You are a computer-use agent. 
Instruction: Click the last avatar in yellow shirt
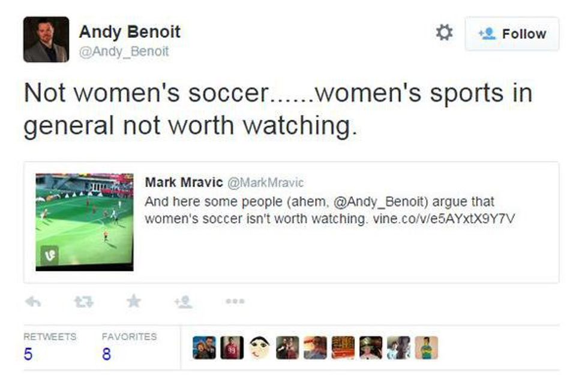tap(426, 347)
